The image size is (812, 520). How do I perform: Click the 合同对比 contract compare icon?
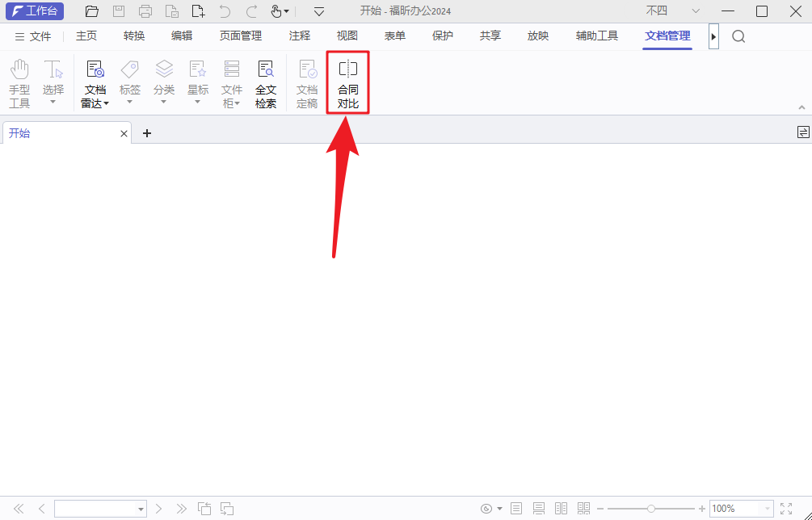347,82
